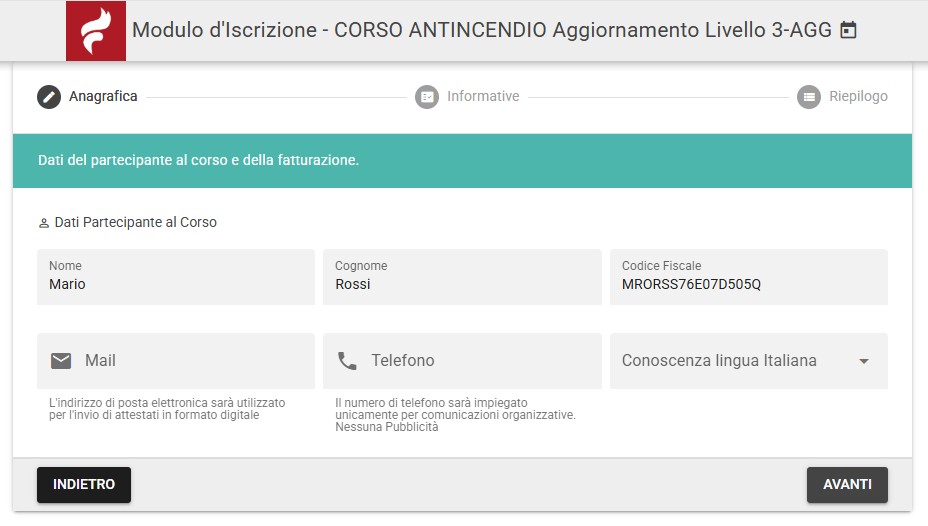This screenshot has height=526, width=928.
Task: Click the red flame logo icon
Action: click(95, 31)
